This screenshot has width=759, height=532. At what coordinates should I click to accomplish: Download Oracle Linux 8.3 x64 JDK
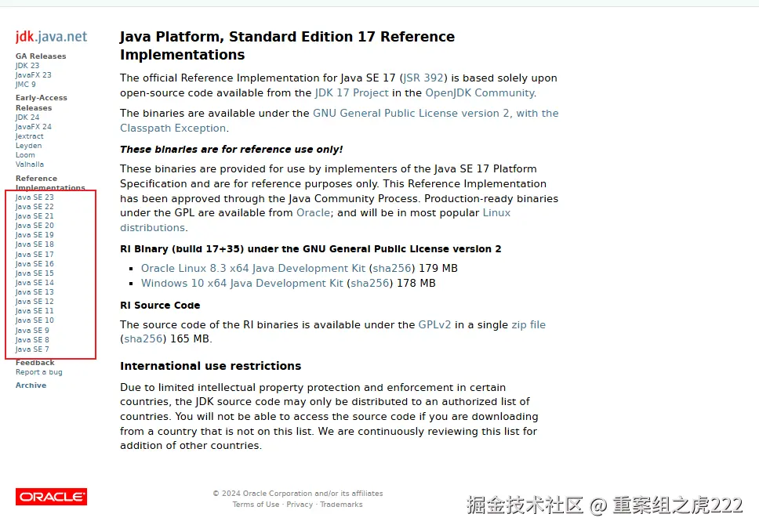click(253, 269)
